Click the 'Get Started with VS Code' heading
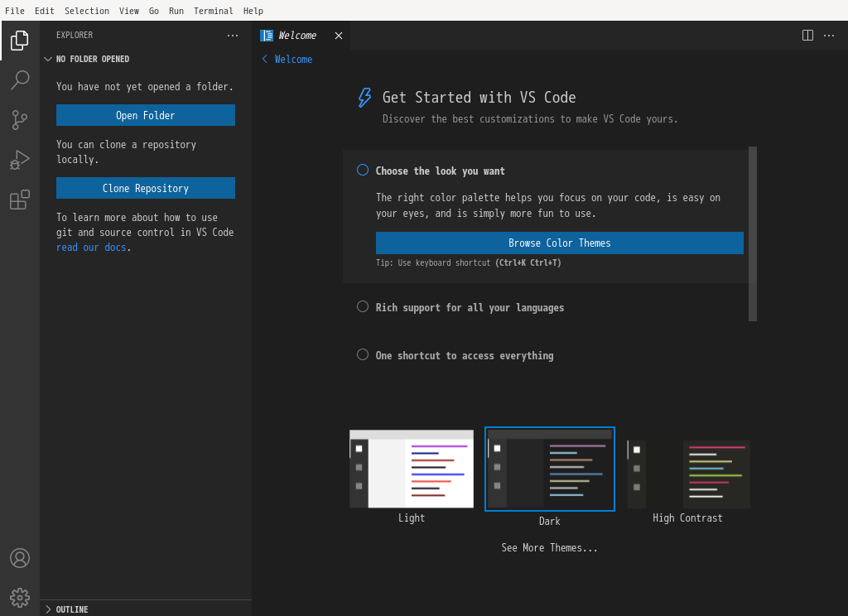 [479, 98]
